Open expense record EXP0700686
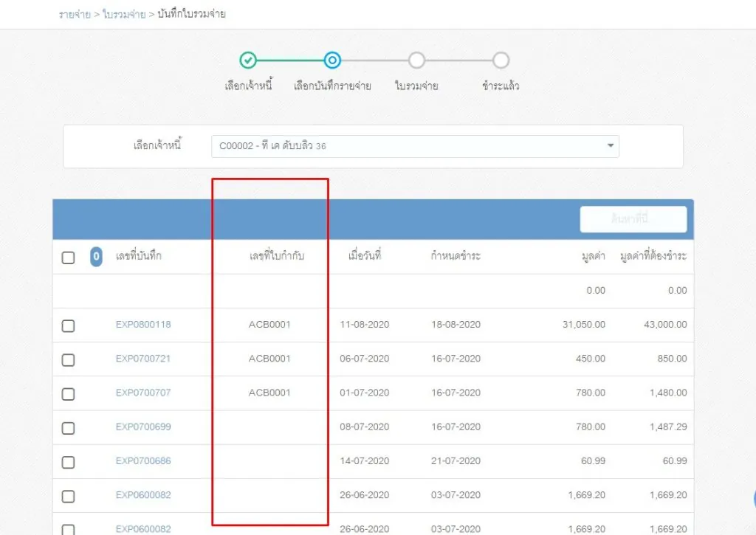Viewport: 756px width, 535px height. click(x=143, y=461)
